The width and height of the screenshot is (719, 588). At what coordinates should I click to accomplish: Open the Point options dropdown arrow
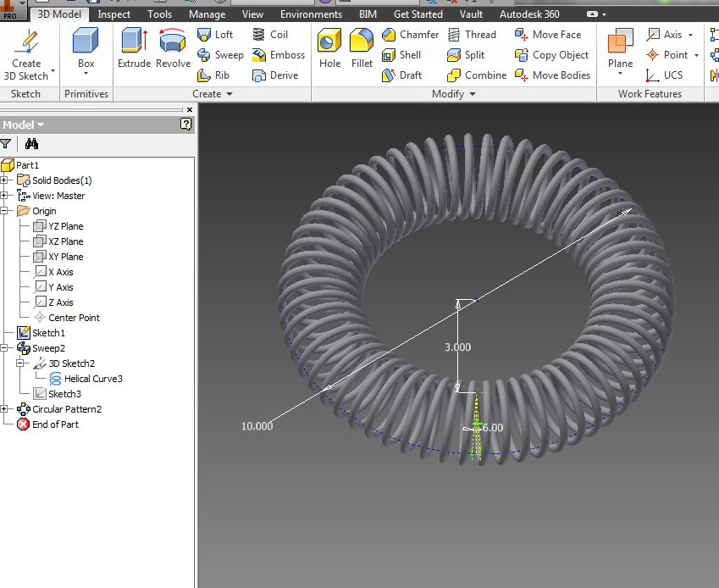tap(696, 55)
